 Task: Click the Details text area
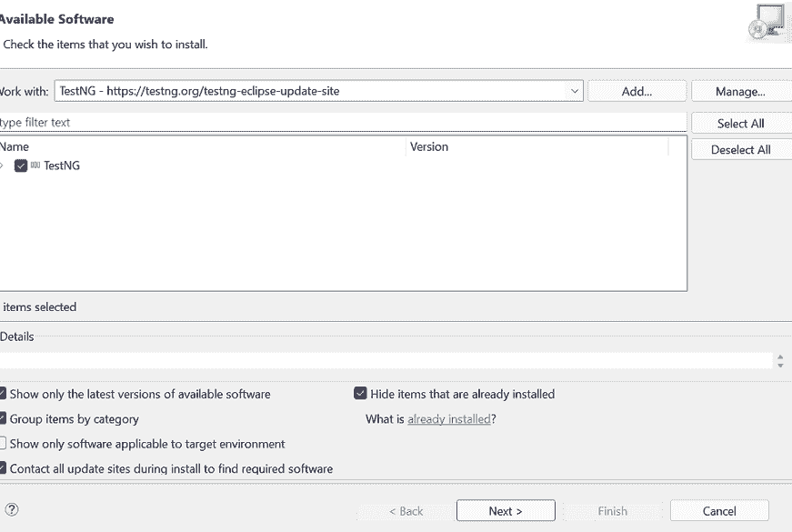(x=386, y=361)
